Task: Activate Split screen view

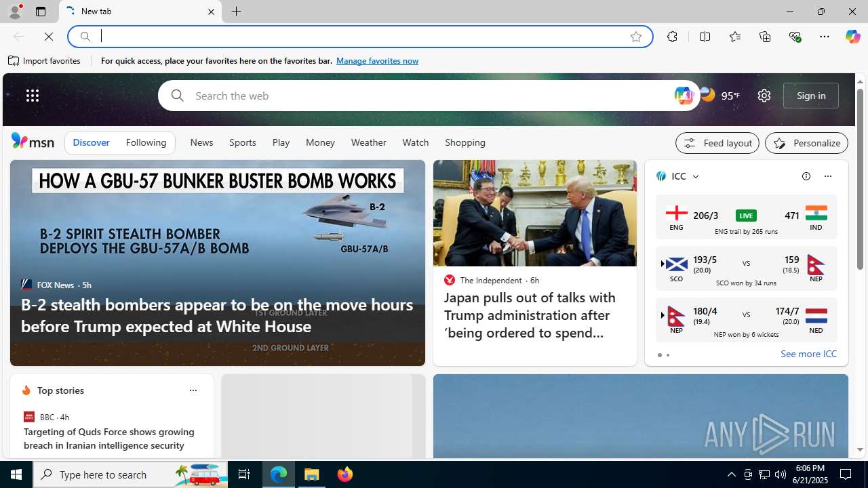Action: pyautogui.click(x=705, y=37)
